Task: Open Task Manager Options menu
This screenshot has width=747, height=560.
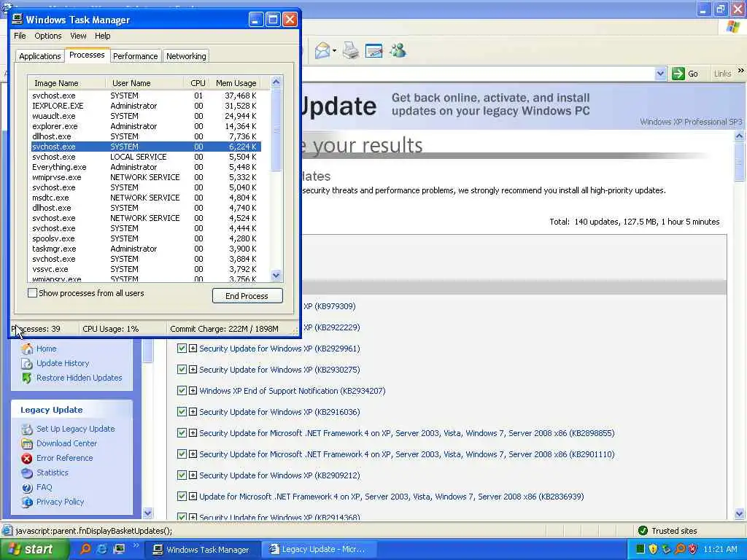Action: [x=47, y=36]
